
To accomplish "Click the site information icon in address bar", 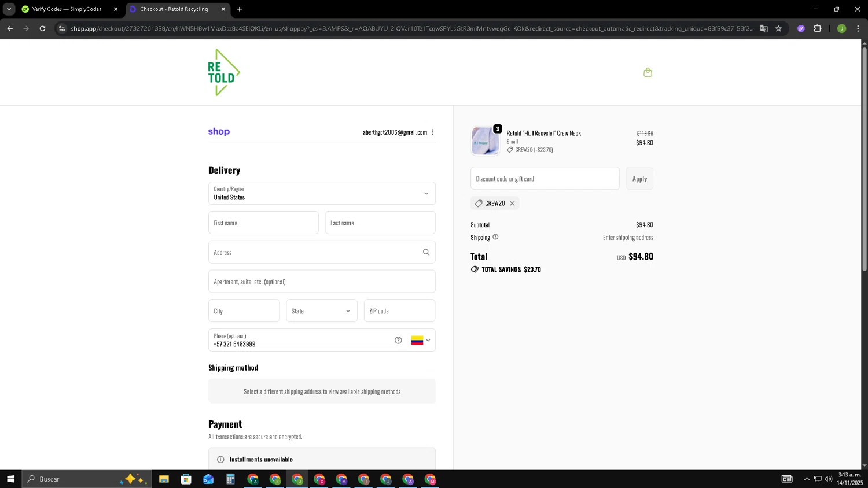I will coord(62,28).
